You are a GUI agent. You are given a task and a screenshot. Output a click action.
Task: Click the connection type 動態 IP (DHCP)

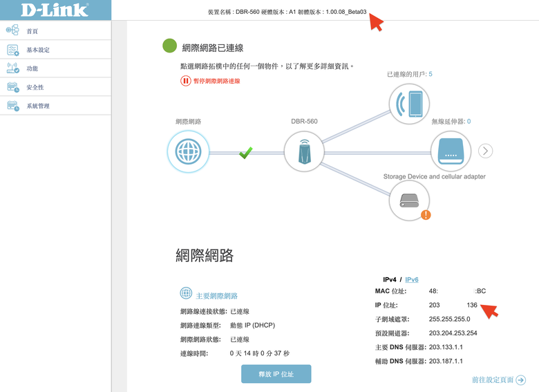click(253, 326)
